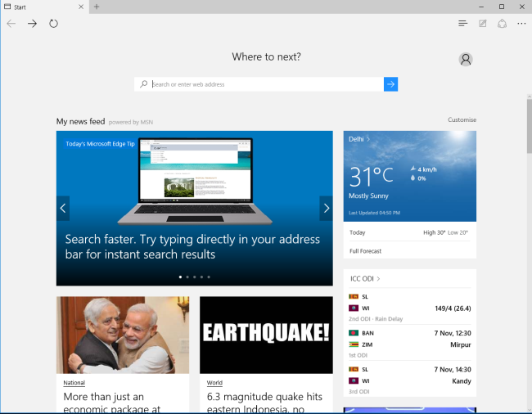The height and width of the screenshot is (414, 532).
Task: Open the SL vs WI 2nd ODI score
Action: coord(410,307)
